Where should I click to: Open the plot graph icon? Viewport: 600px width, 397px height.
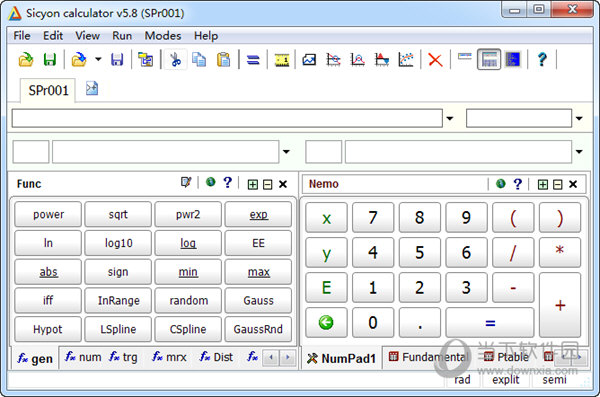pos(309,60)
